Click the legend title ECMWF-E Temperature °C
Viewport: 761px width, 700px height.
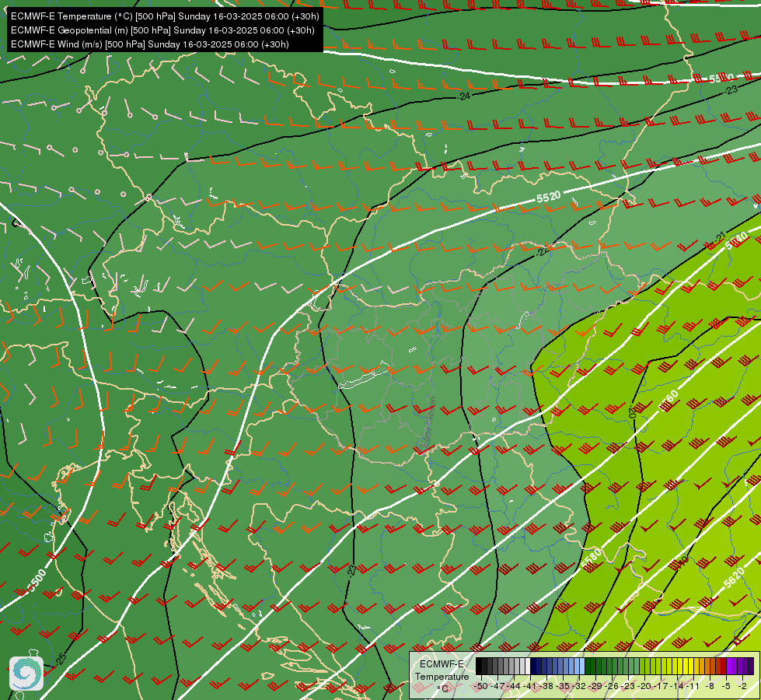[442, 676]
